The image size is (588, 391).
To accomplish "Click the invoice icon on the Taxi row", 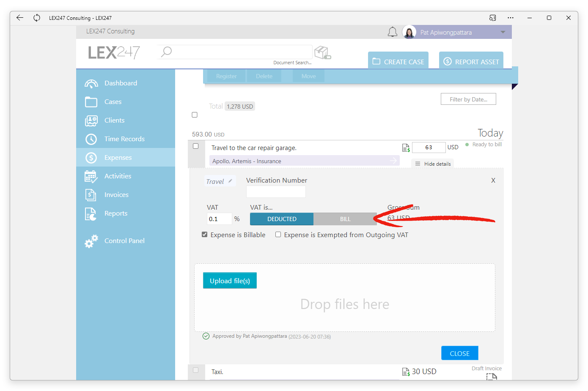I will [406, 372].
